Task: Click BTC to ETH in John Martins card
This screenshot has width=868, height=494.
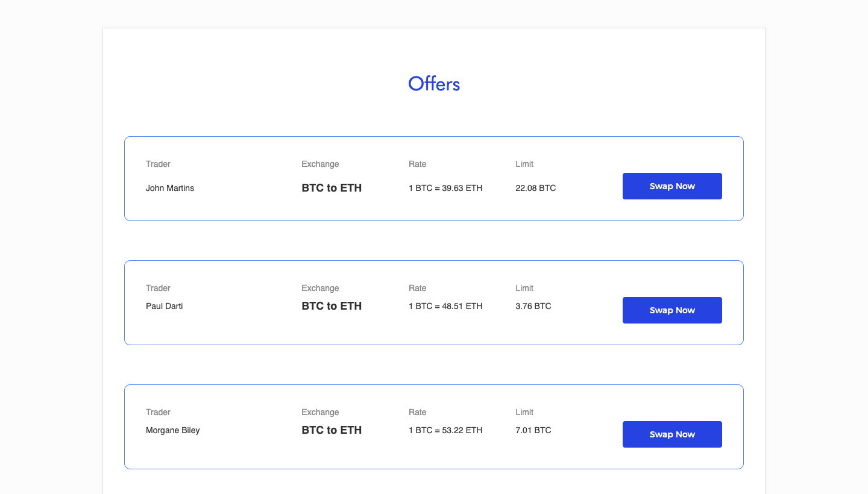Action: [332, 188]
